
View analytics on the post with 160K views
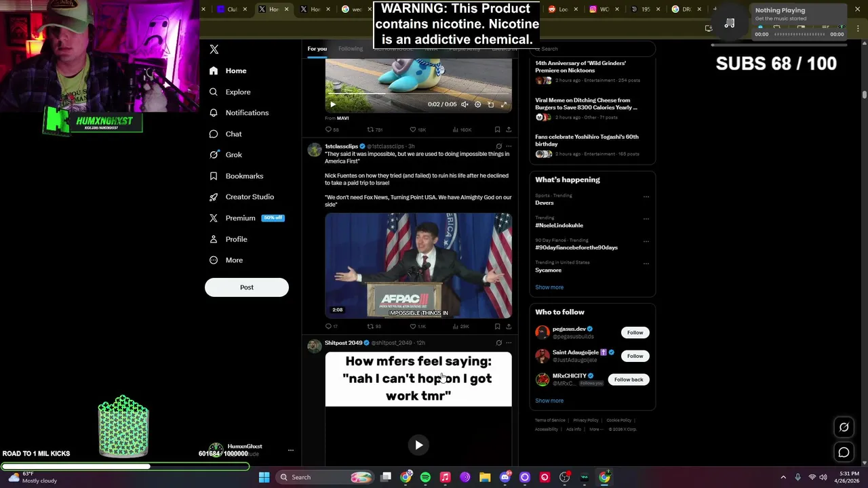tap(462, 129)
